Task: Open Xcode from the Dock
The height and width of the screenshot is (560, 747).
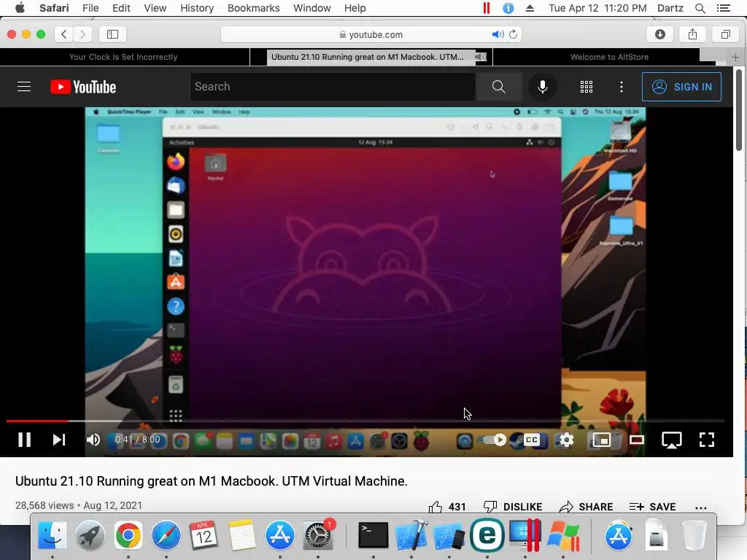Action: [x=411, y=535]
